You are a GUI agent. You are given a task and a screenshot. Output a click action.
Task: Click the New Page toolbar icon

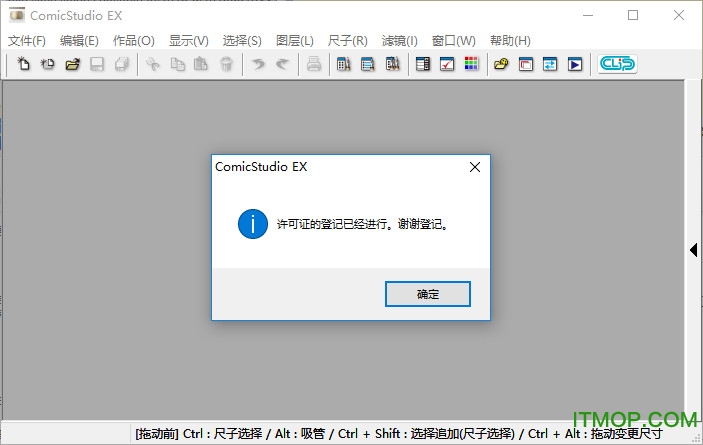[x=24, y=65]
